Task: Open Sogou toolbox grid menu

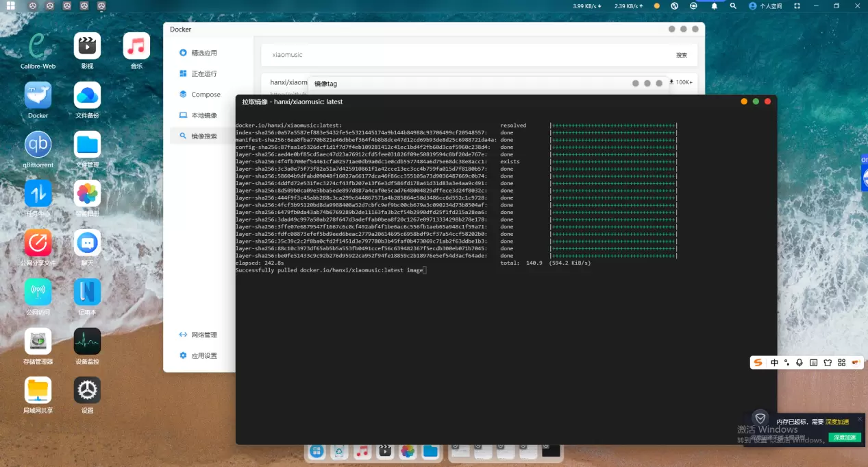Action: (x=841, y=363)
